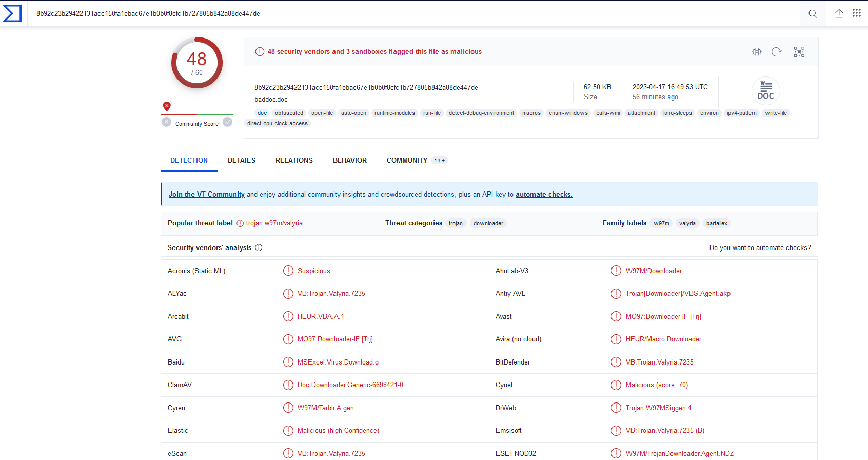Switch to the COMMUNITY tab
The width and height of the screenshot is (868, 460).
417,160
